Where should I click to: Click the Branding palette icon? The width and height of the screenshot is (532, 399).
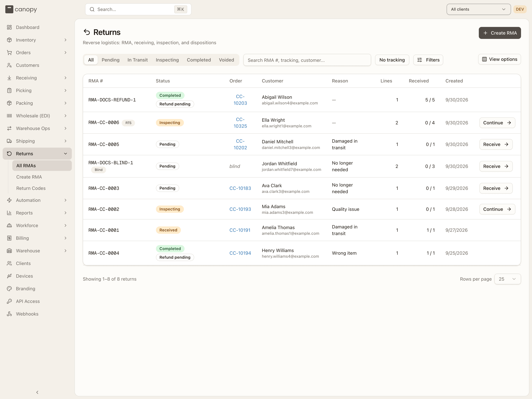click(x=9, y=289)
